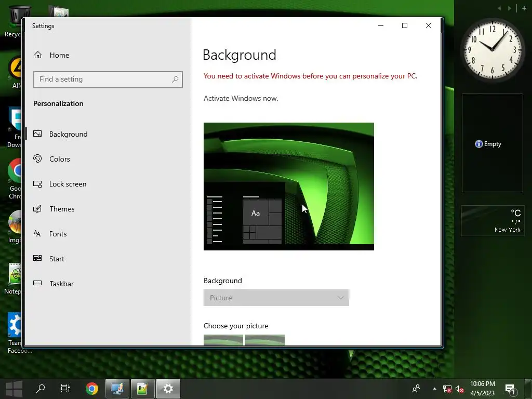This screenshot has height=399, width=532.
Task: Click the Taskbar icon in sidebar
Action: coord(37,283)
